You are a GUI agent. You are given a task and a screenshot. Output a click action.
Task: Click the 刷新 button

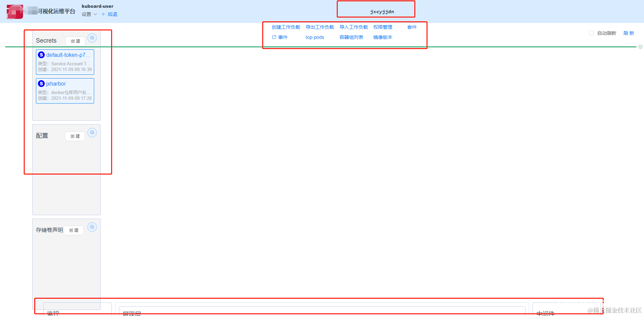coord(629,33)
